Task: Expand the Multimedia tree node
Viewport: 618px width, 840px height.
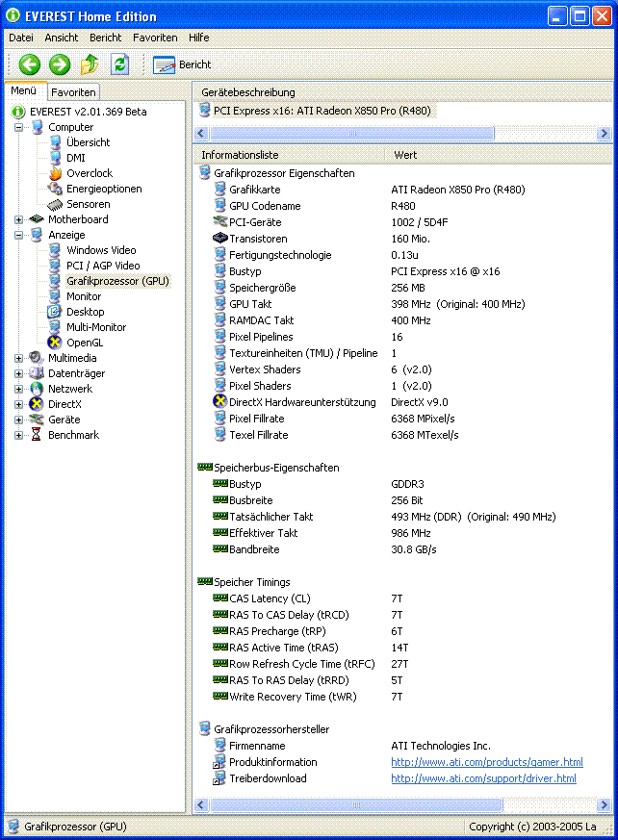Action: coord(18,358)
